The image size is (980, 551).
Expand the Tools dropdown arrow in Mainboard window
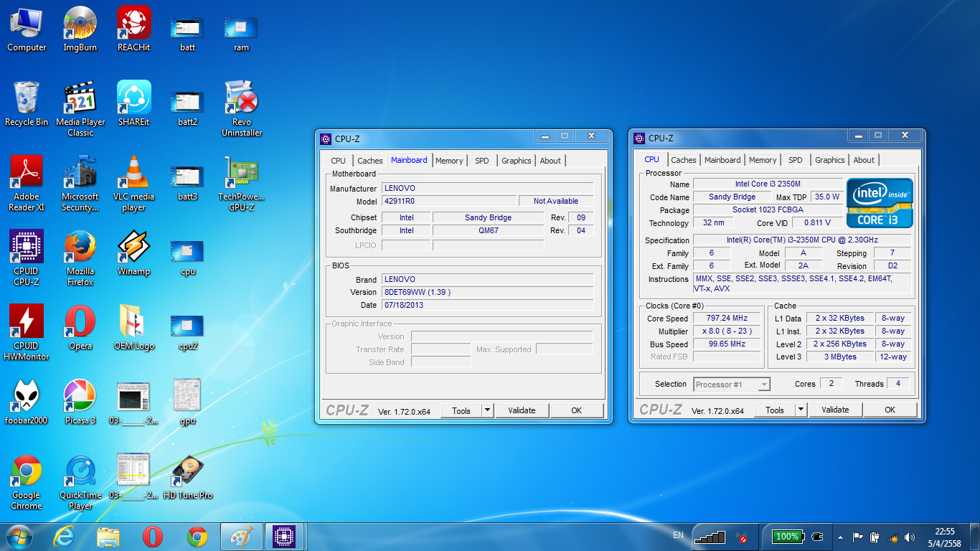click(x=487, y=410)
